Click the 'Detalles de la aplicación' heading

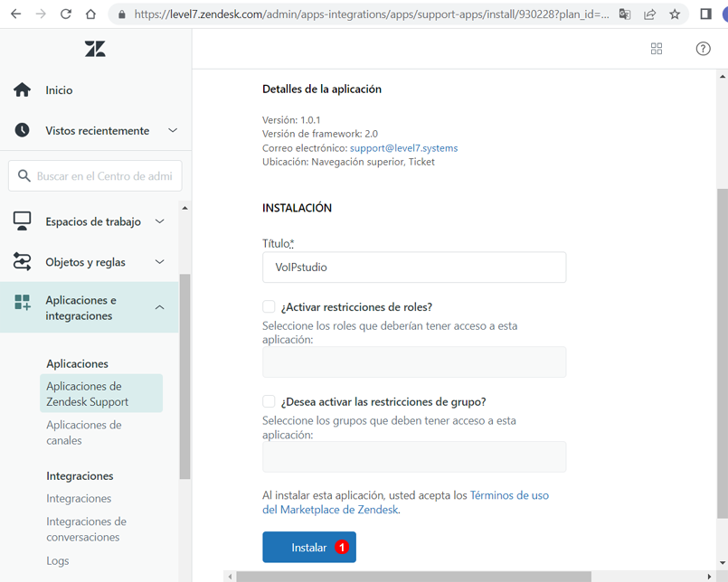[x=322, y=89]
